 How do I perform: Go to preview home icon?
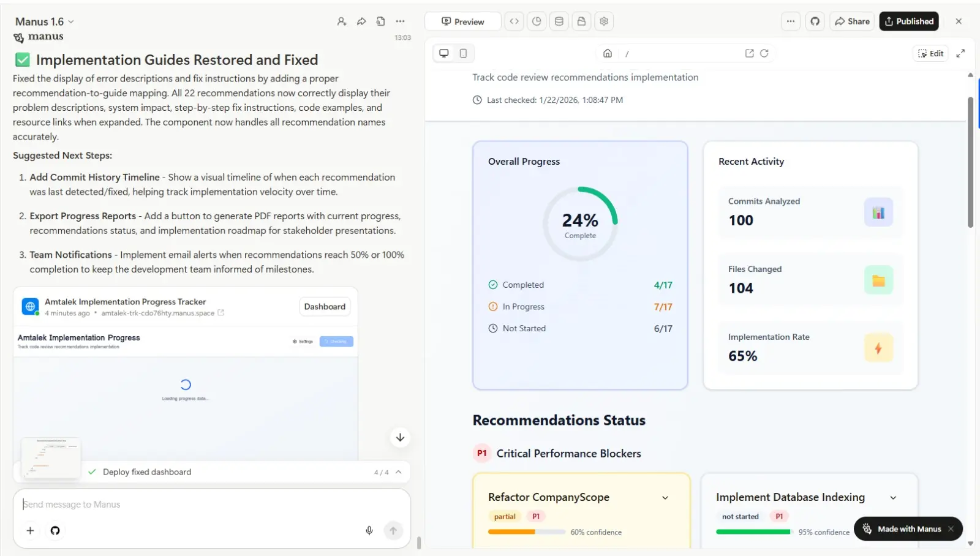(x=608, y=53)
